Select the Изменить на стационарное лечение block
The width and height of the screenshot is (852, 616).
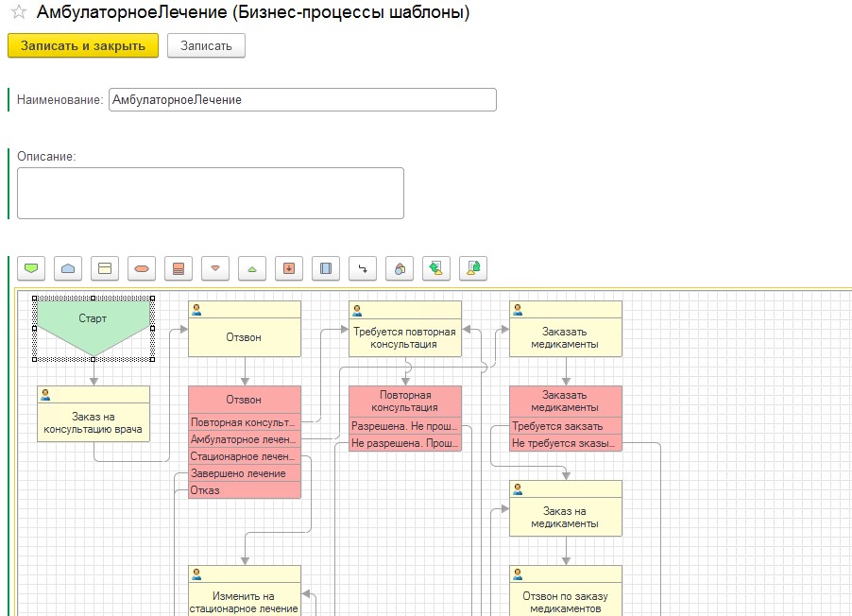coord(245,591)
